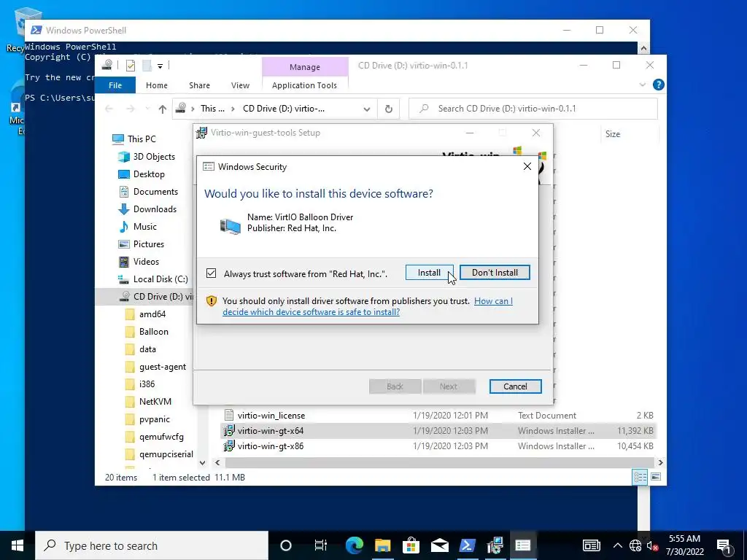Open Microsoft Store from taskbar
Viewport: 747px width, 560px height.
(411, 545)
